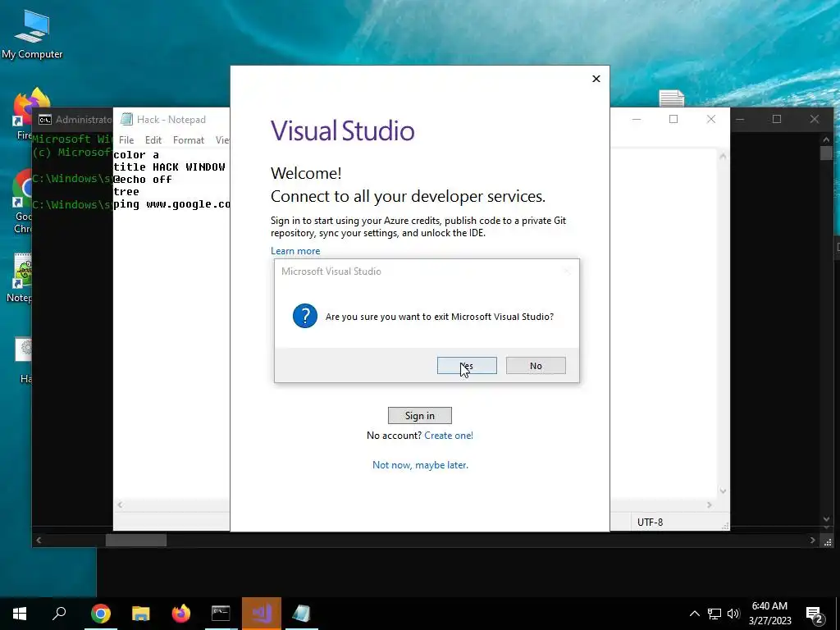Click the 'title HACK WINDOW' line in Notepad

[x=169, y=167]
